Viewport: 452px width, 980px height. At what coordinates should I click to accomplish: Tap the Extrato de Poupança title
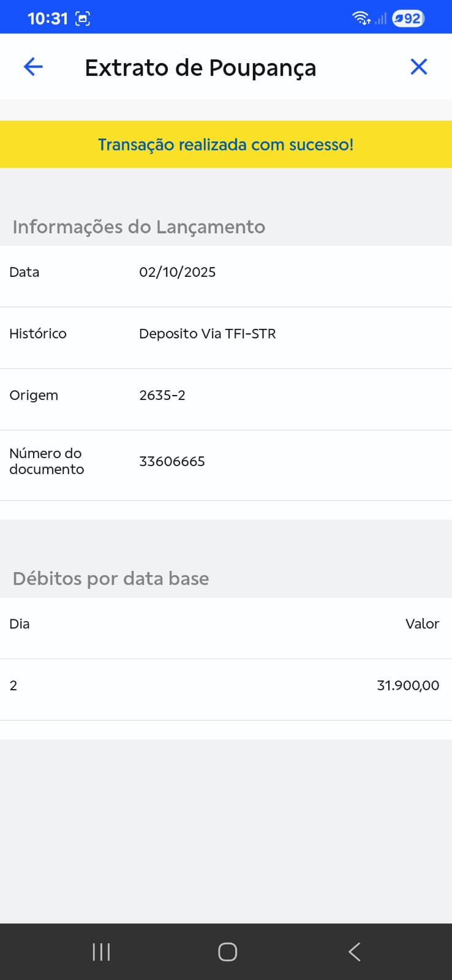200,67
